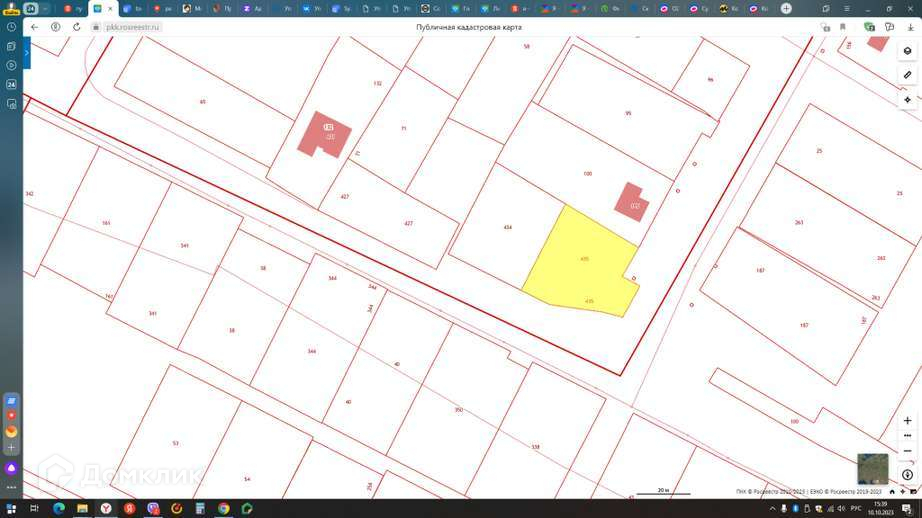
Task: Open sidebar more options dots
Action: 11,487
